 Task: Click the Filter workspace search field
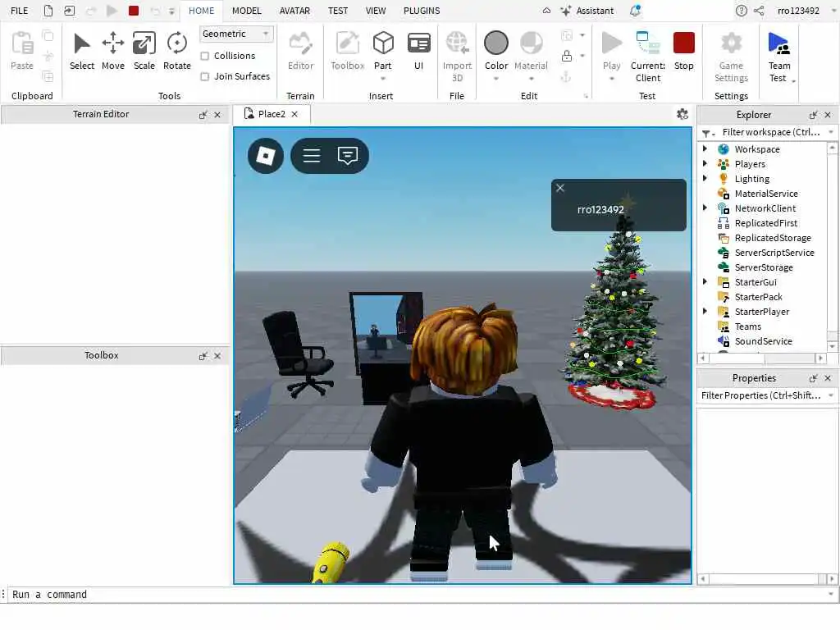[771, 132]
